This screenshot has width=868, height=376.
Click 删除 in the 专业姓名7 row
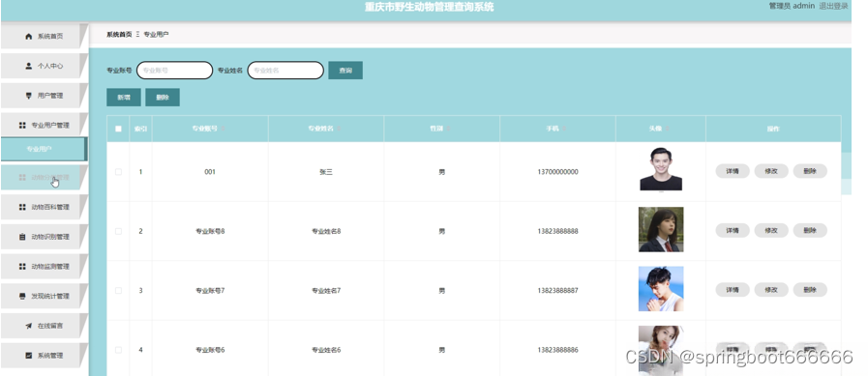tap(810, 290)
